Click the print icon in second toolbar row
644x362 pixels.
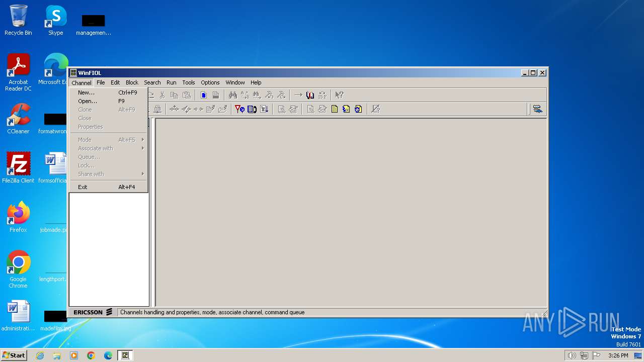pos(157,109)
